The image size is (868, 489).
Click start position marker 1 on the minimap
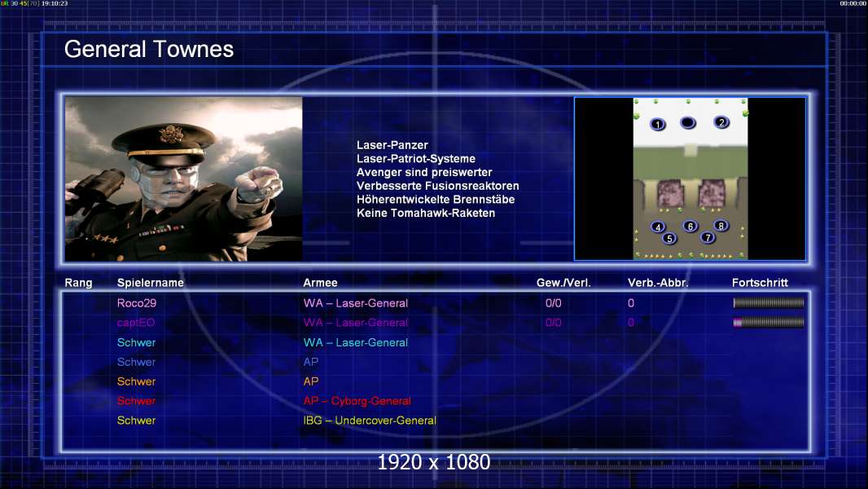click(x=658, y=125)
